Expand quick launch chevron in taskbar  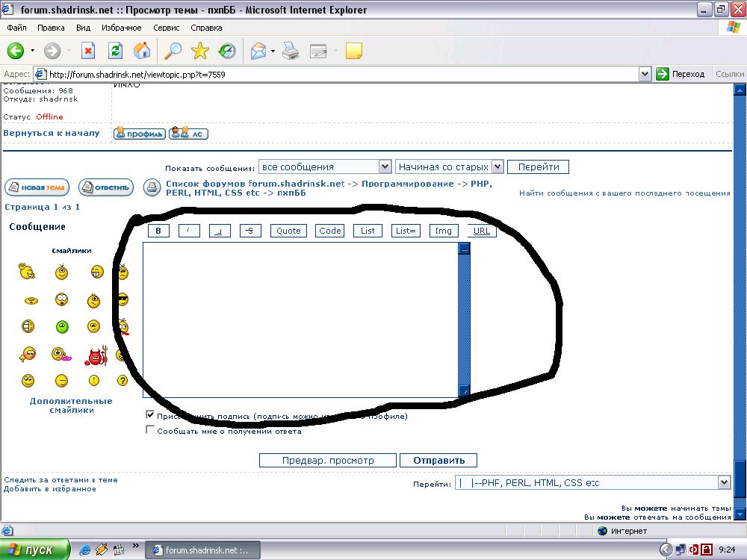pos(135,547)
